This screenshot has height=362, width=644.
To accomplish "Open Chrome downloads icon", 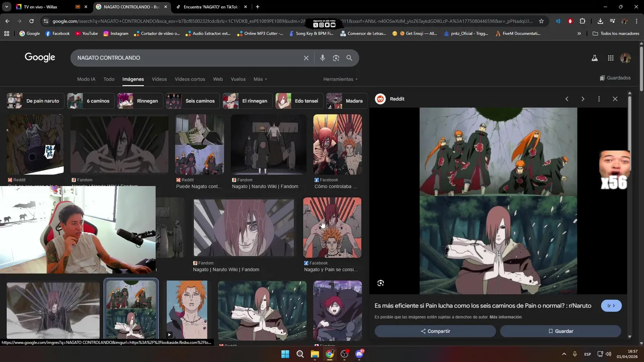I will coord(600,21).
